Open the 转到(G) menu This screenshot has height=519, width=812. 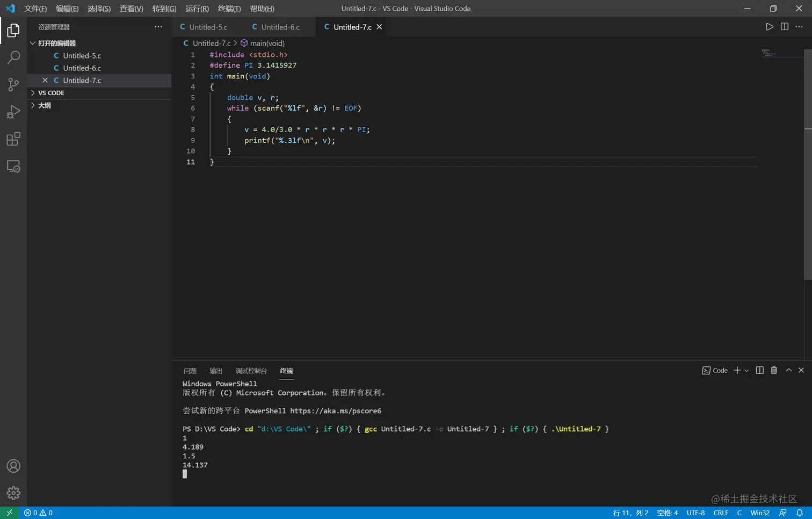(164, 9)
